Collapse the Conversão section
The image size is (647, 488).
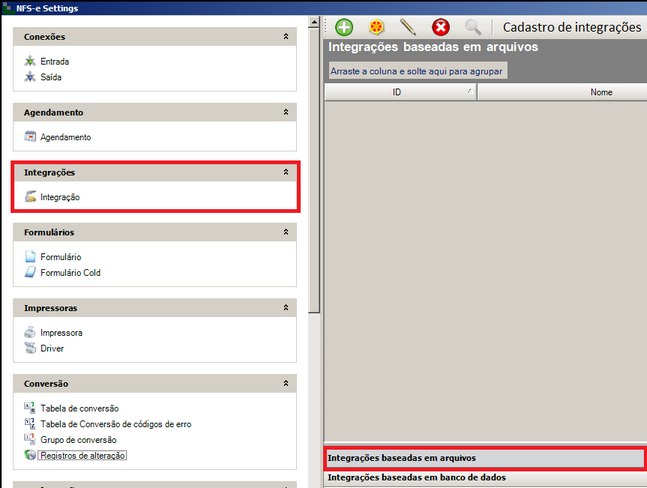click(x=286, y=383)
